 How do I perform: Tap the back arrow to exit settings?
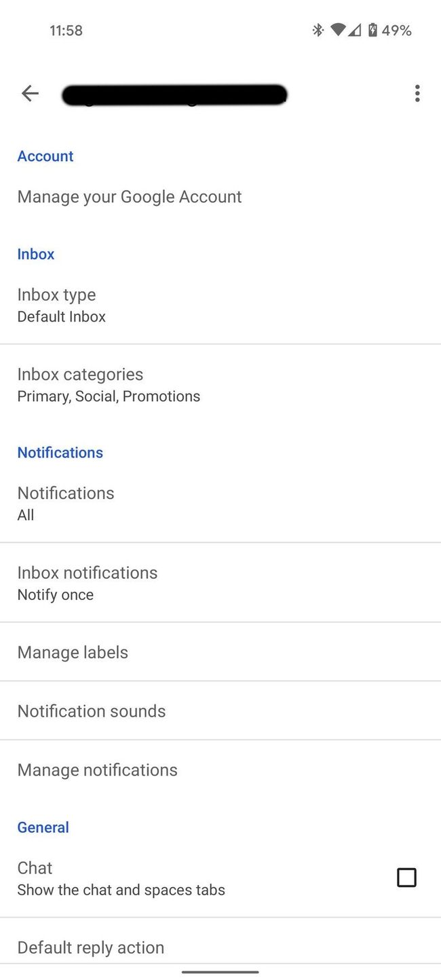point(30,94)
